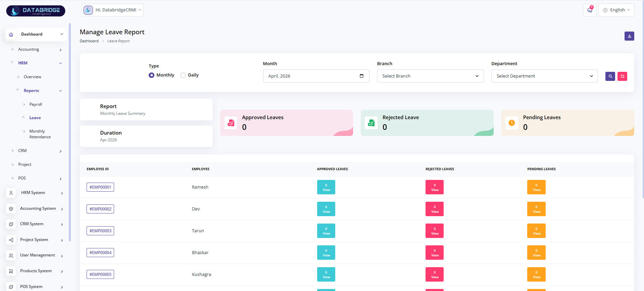Click the Dashboard home icon
644x291 pixels.
click(x=11, y=34)
